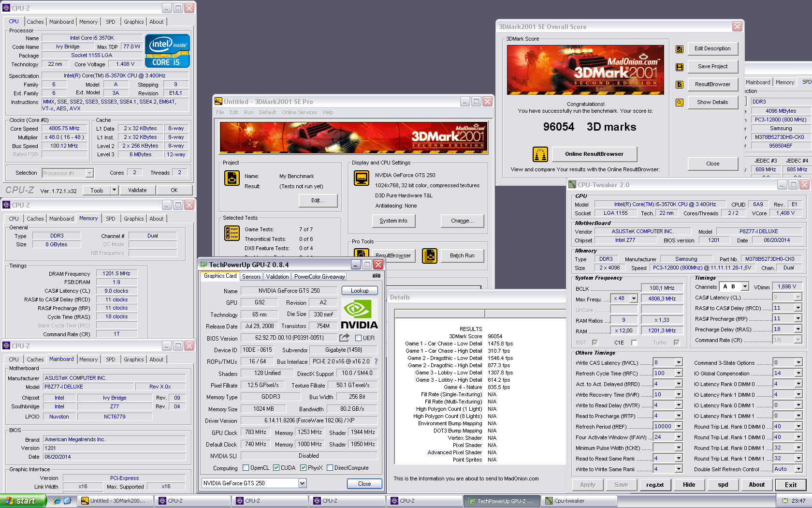Viewport: 812px width, 508px height.
Task: Click the Pro Tools ResultBrowser icon
Action: click(362, 254)
